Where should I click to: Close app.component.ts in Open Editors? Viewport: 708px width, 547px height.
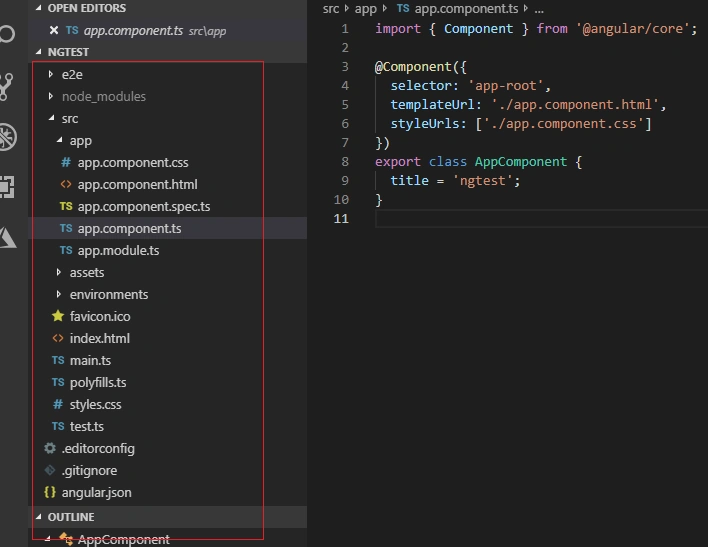click(x=54, y=30)
